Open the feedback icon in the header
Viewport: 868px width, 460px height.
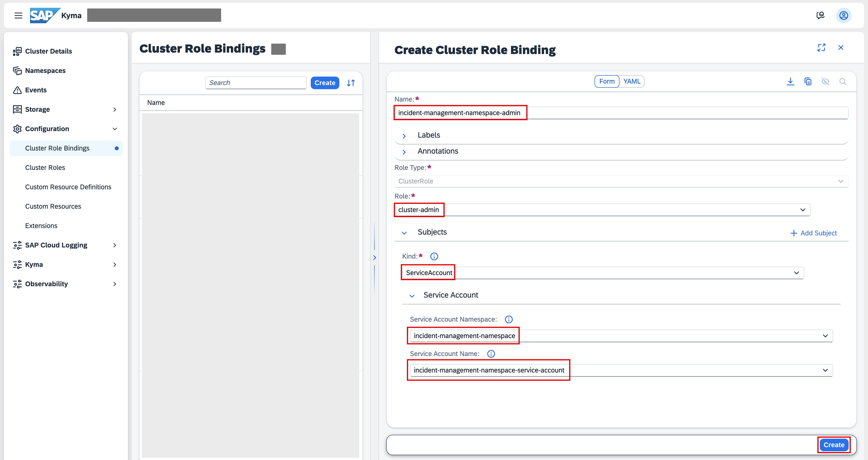(x=821, y=16)
